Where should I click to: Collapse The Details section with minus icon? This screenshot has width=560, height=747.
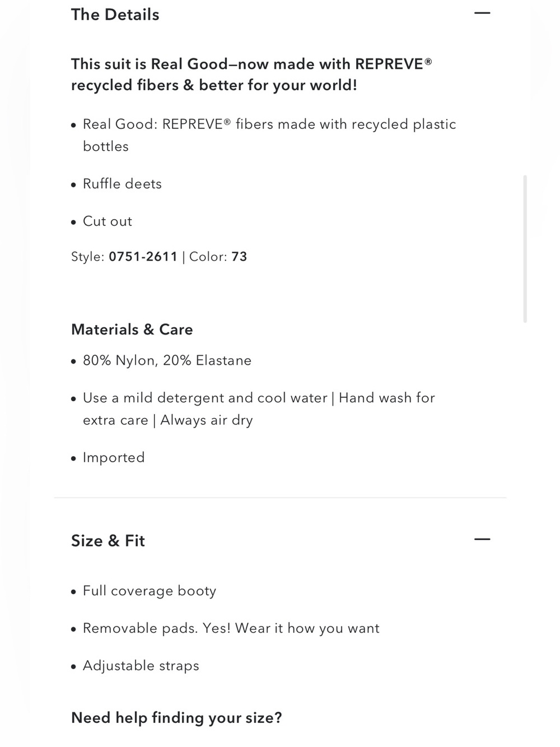click(x=482, y=13)
